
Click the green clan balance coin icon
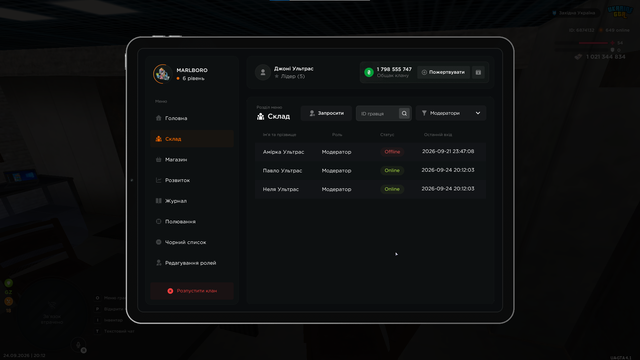tap(369, 72)
